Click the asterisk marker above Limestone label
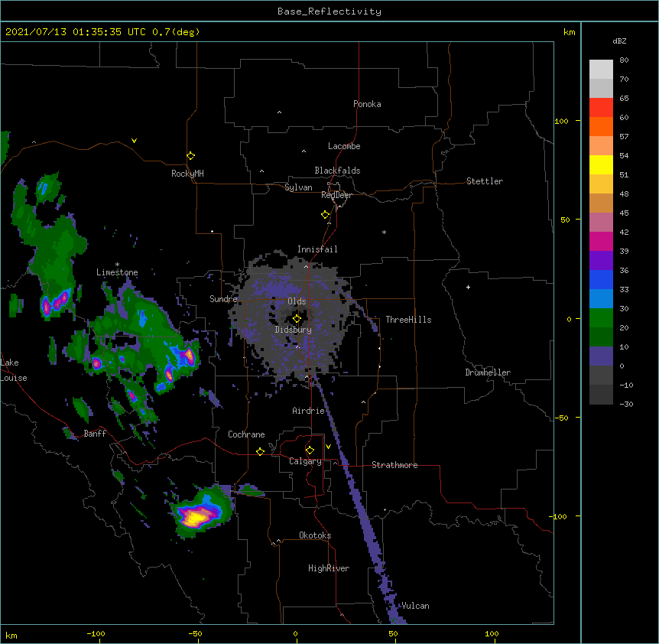The height and width of the screenshot is (644, 659). 117,265
